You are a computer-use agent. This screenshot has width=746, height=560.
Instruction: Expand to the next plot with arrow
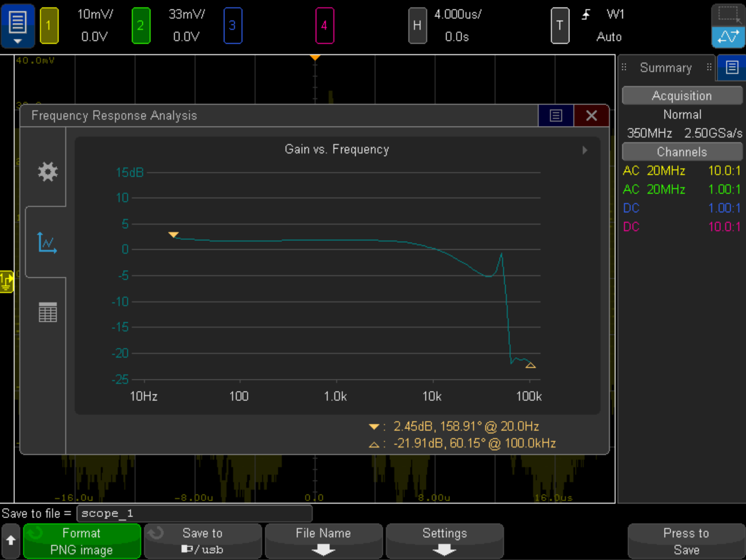click(x=585, y=150)
